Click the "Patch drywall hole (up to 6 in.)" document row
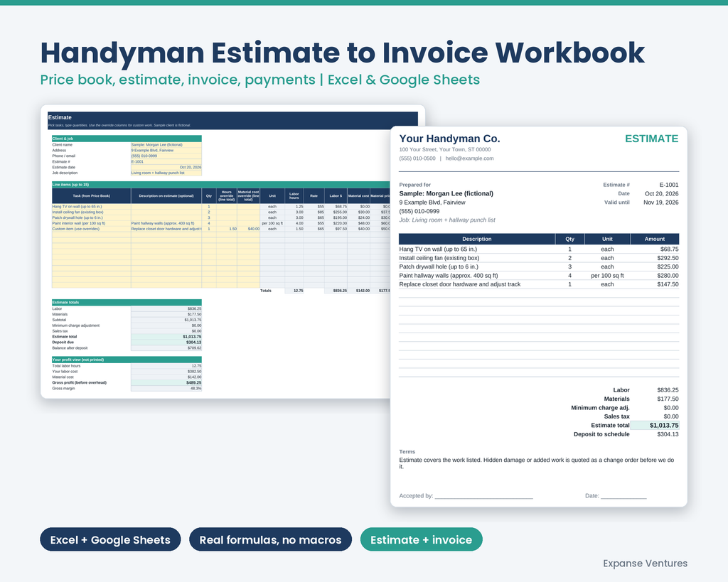Image resolution: width=728 pixels, height=582 pixels. pos(539,267)
